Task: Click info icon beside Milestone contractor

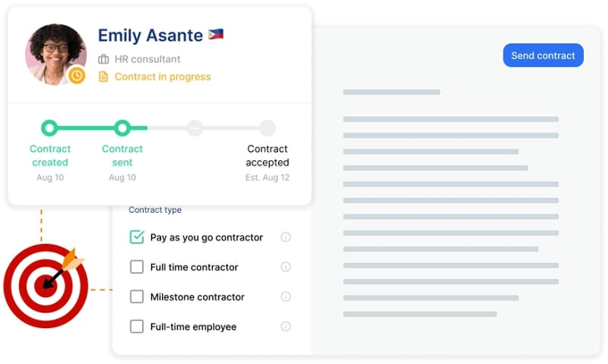Action: click(x=286, y=296)
